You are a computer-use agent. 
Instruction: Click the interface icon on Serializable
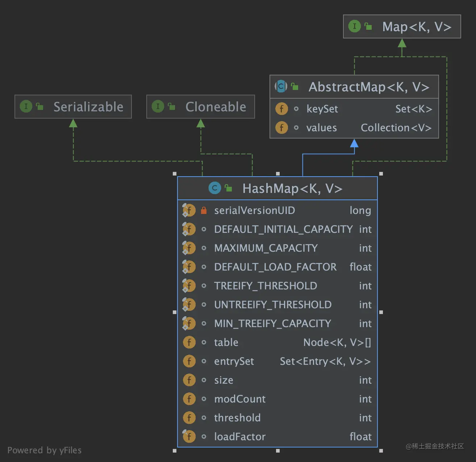[x=26, y=107]
